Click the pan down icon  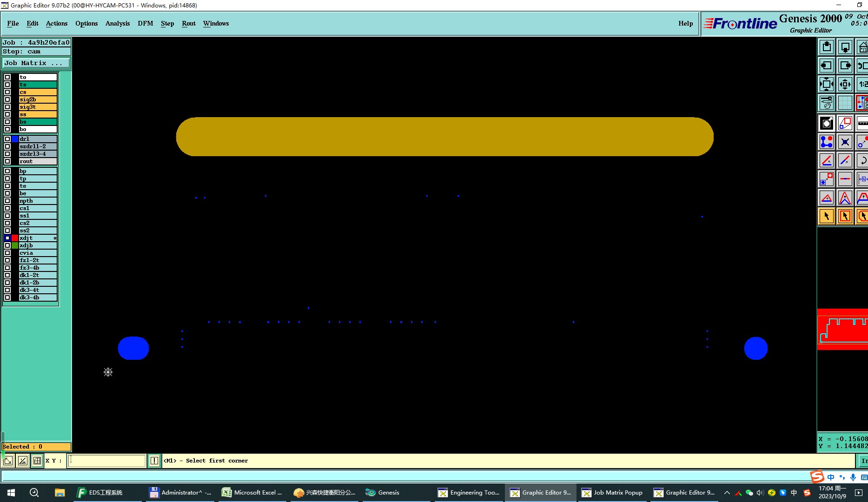click(845, 47)
